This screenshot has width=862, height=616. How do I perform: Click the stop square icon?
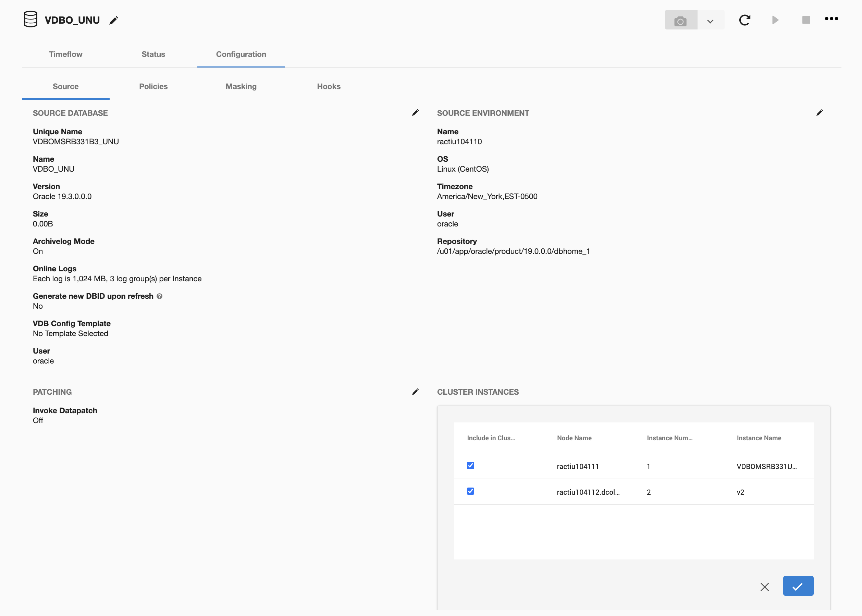pyautogui.click(x=806, y=20)
